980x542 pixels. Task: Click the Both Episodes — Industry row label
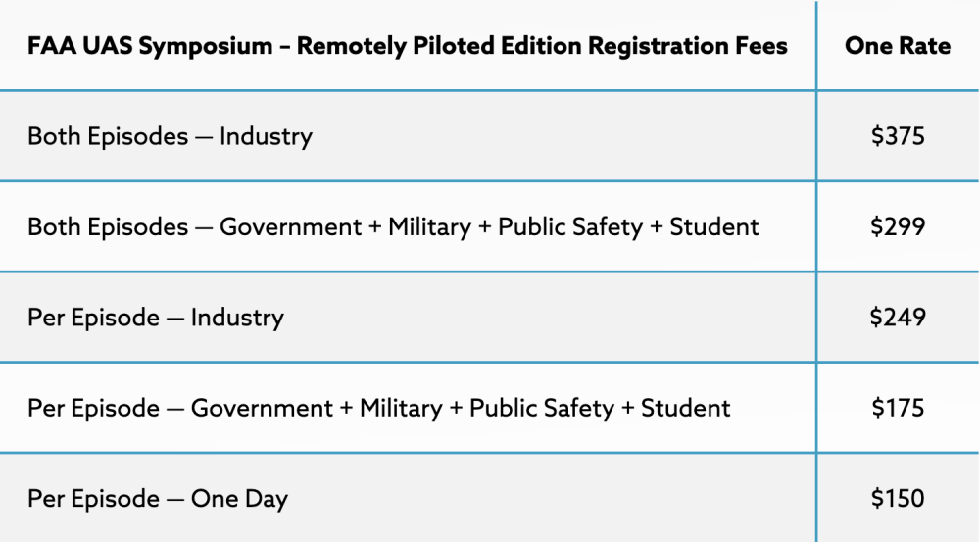[x=170, y=136]
